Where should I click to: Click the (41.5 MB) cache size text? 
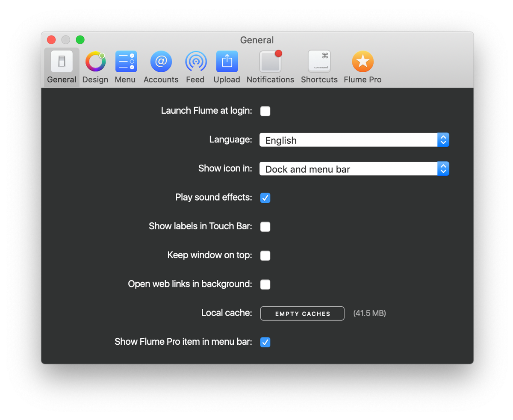369,314
